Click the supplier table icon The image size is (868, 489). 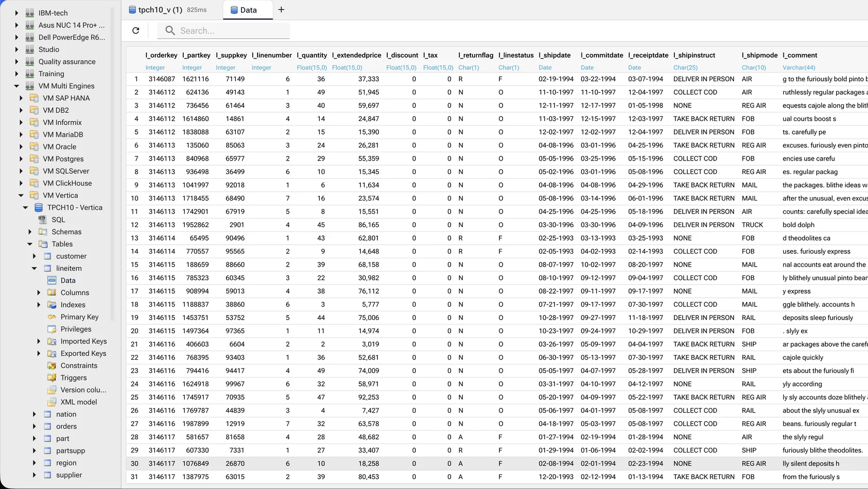tap(47, 475)
